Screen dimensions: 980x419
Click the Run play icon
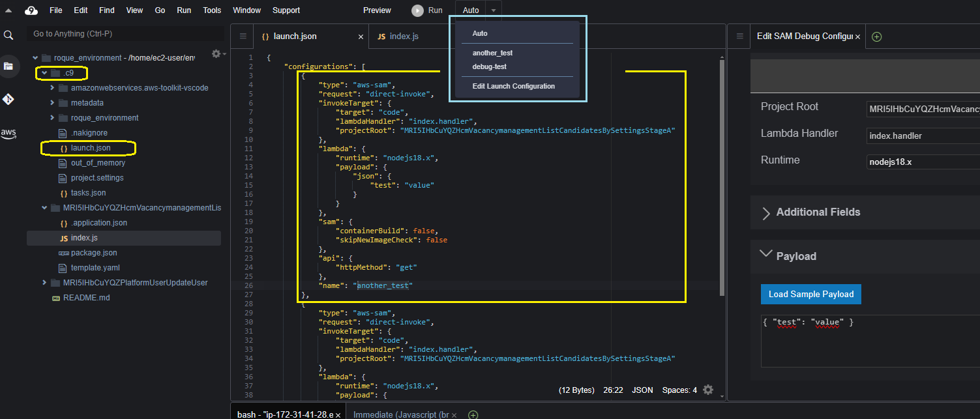[417, 10]
